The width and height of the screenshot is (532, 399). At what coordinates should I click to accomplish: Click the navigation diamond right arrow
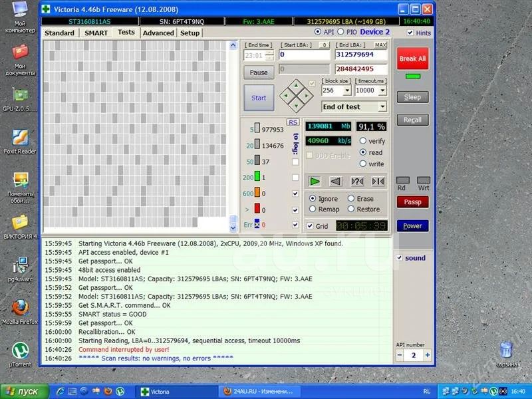tap(307, 96)
